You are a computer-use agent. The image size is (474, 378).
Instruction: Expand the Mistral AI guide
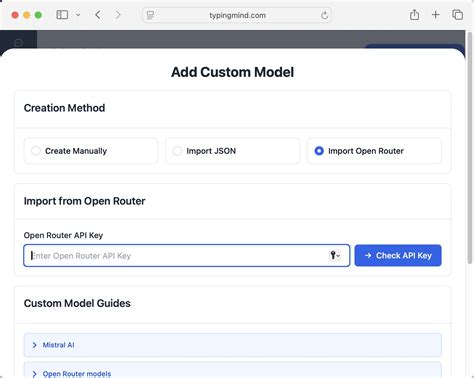coord(233,345)
